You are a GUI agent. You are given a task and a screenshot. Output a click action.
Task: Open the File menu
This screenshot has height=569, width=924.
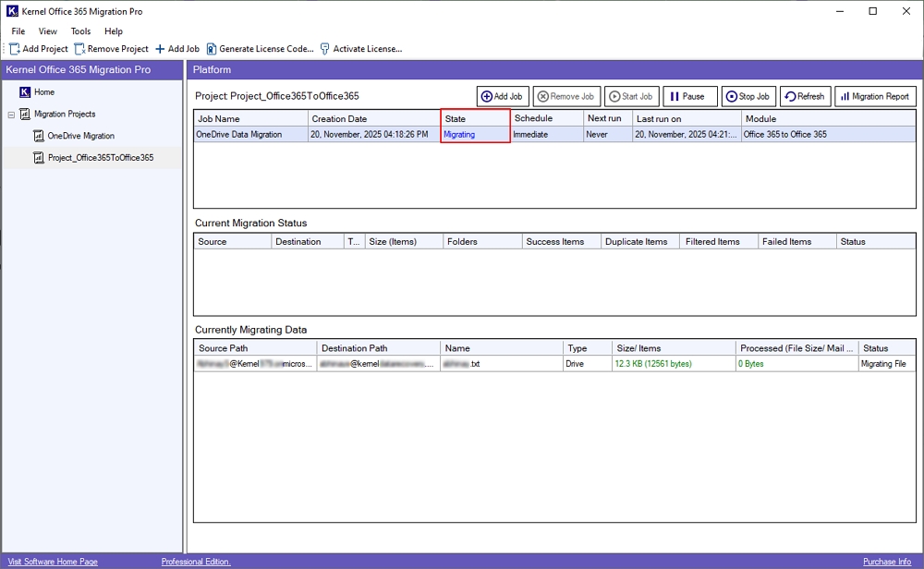(18, 30)
